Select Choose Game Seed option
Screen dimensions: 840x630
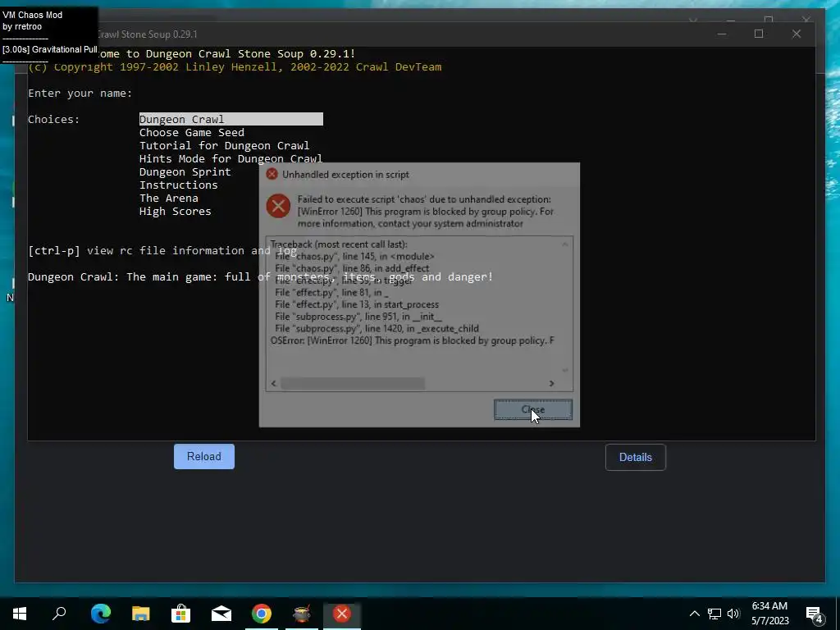[x=192, y=132]
